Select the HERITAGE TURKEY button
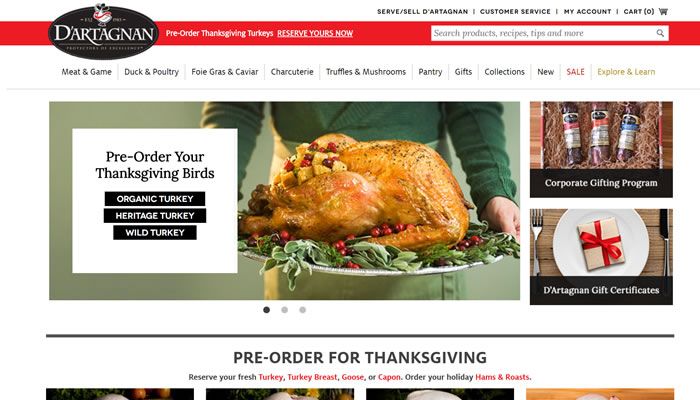The image size is (700, 400). point(155,216)
